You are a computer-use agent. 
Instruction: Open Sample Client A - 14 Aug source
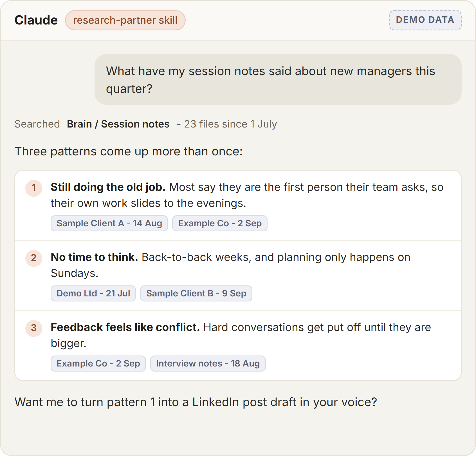(x=109, y=223)
